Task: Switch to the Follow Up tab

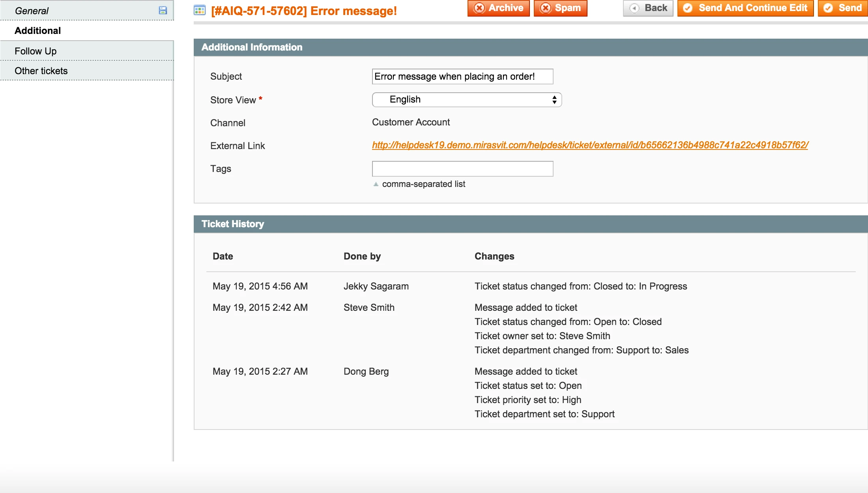Action: click(36, 51)
